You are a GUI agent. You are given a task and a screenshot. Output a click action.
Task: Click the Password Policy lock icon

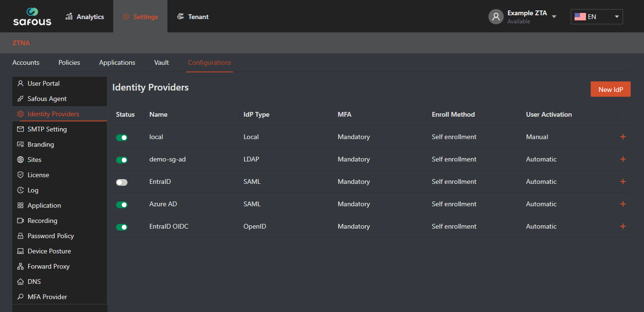click(x=20, y=236)
